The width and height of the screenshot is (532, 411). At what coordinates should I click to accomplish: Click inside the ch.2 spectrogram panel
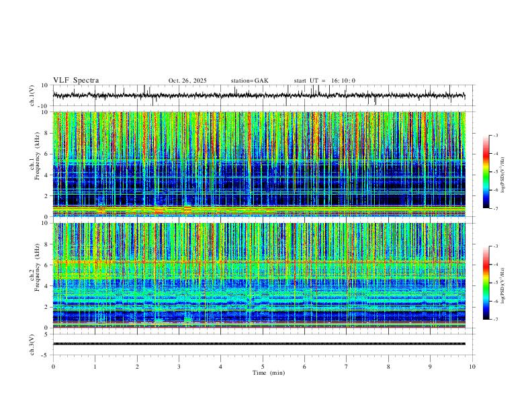coord(259,275)
